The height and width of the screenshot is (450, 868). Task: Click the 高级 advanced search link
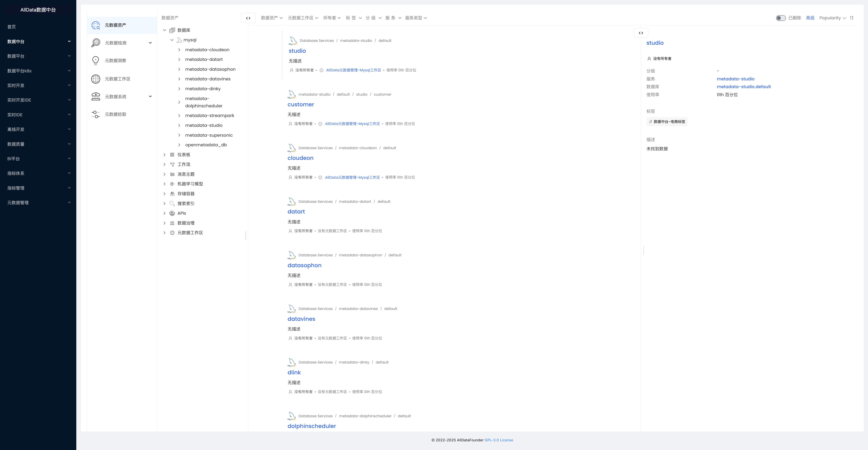tap(810, 18)
